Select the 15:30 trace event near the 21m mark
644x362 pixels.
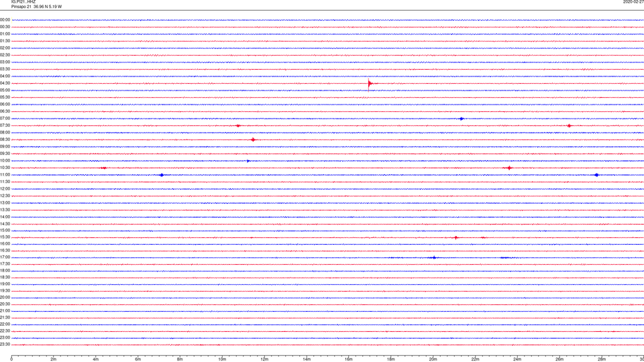click(456, 237)
